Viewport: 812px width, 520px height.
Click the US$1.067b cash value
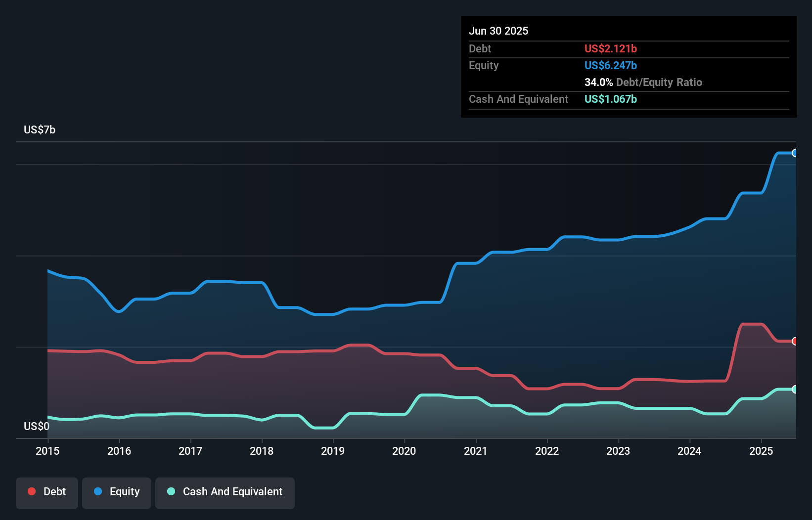pyautogui.click(x=611, y=99)
